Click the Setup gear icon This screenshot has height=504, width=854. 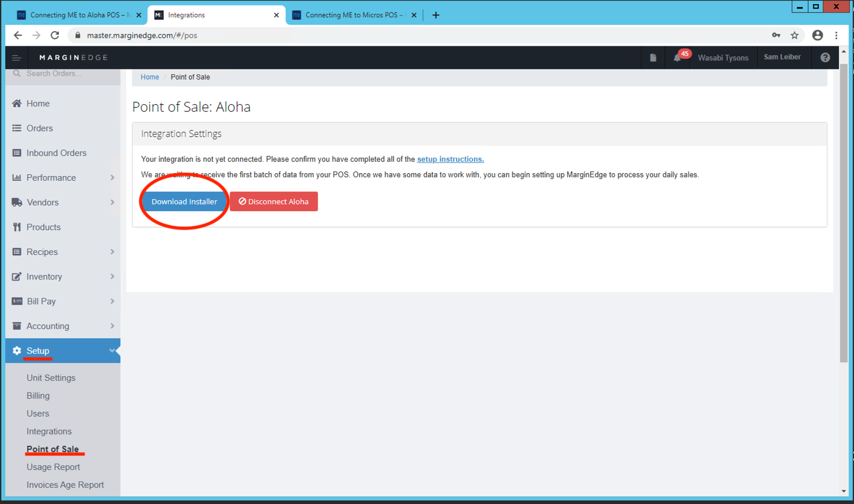click(x=17, y=351)
